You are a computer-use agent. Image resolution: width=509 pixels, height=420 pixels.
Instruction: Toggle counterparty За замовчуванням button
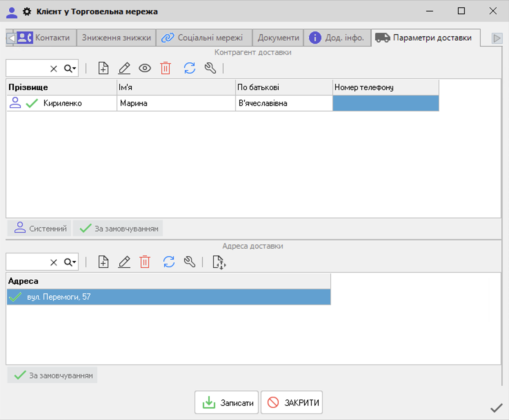(x=118, y=228)
